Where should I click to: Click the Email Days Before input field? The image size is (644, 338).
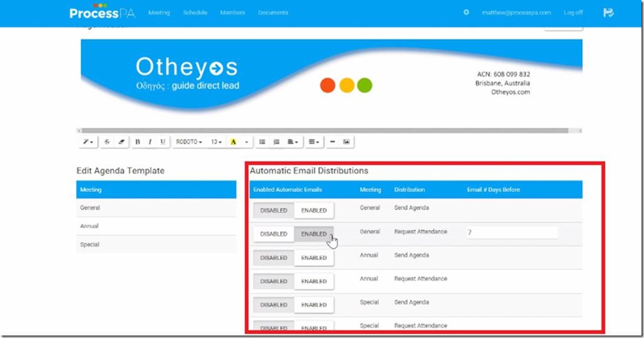click(511, 233)
